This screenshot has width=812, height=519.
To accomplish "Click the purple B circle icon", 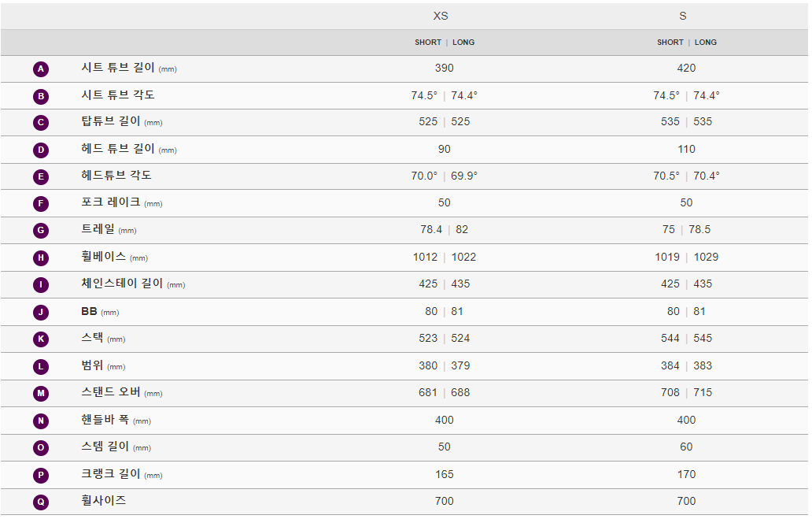I will pos(41,96).
